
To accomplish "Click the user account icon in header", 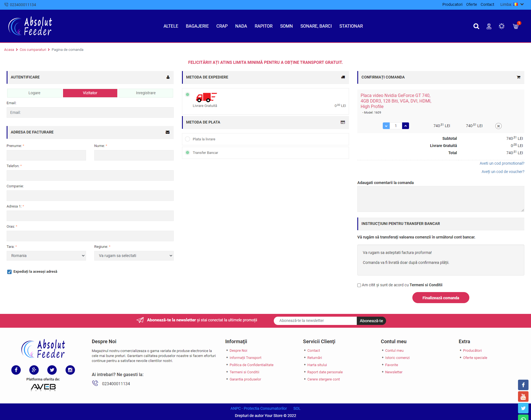I will 489,26.
